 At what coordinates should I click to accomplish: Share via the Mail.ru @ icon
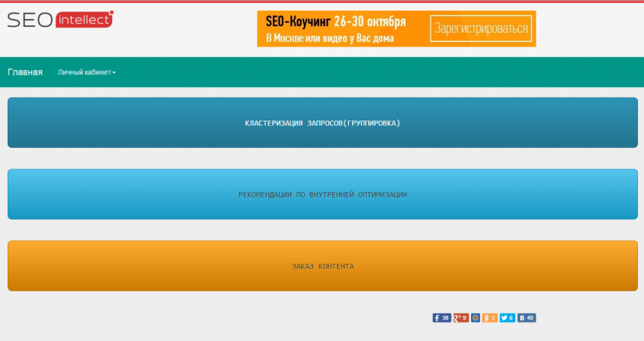476,317
